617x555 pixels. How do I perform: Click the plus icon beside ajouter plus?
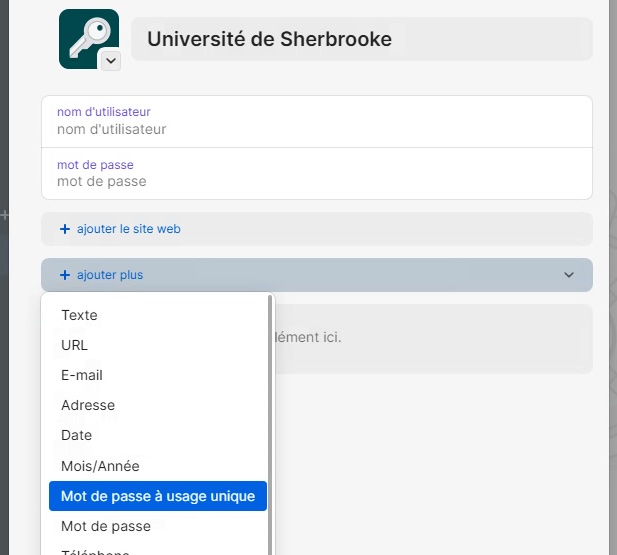pyautogui.click(x=65, y=274)
